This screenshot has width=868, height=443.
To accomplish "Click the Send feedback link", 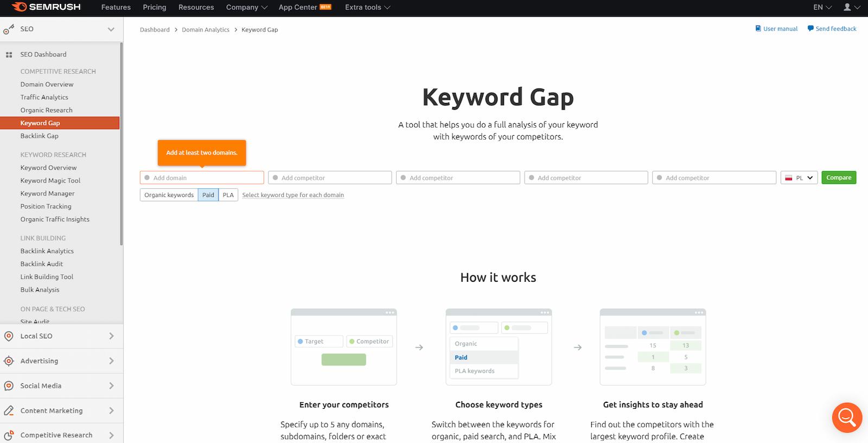I will [x=836, y=29].
